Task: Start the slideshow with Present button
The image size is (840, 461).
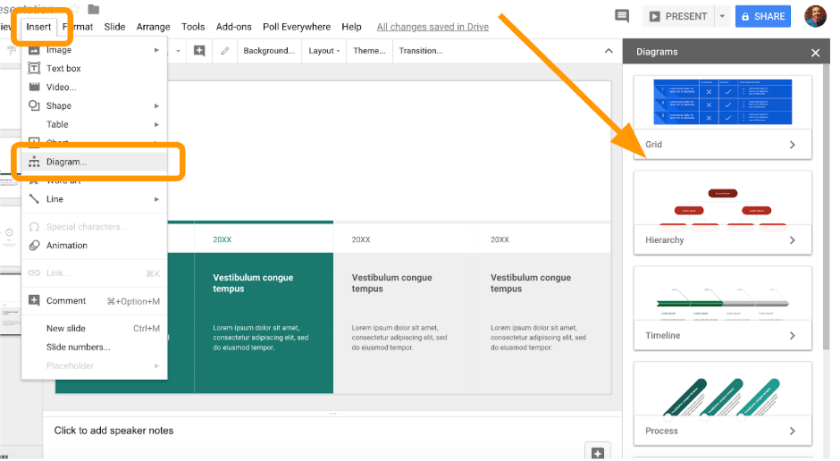Action: pyautogui.click(x=677, y=17)
